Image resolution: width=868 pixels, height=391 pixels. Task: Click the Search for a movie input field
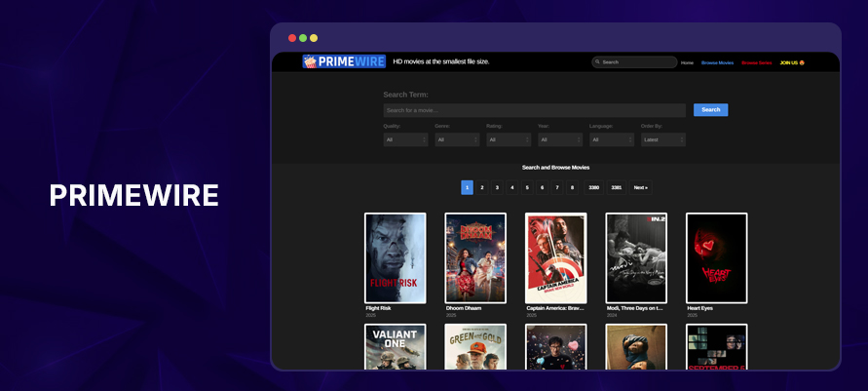tap(534, 110)
